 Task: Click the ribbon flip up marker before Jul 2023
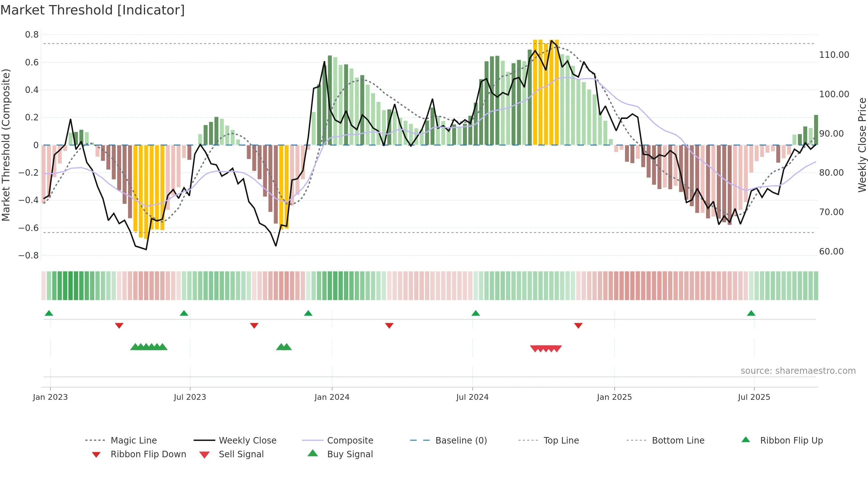coord(184,313)
